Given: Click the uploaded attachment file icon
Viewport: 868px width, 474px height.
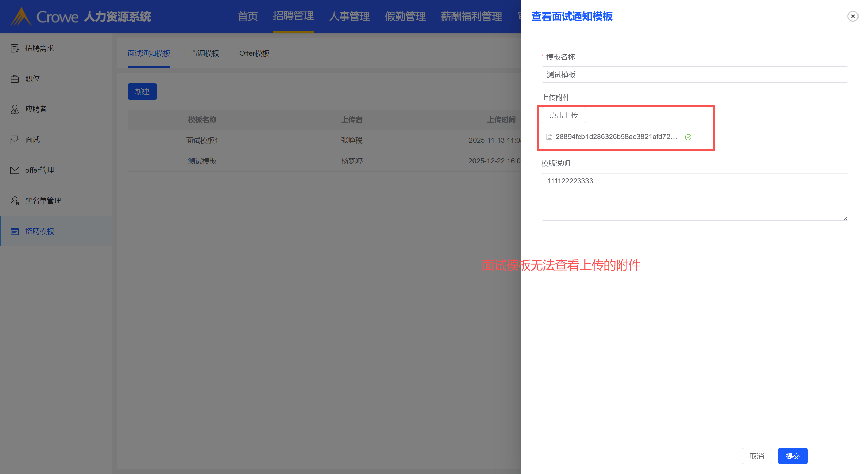Looking at the screenshot, I should click(549, 137).
